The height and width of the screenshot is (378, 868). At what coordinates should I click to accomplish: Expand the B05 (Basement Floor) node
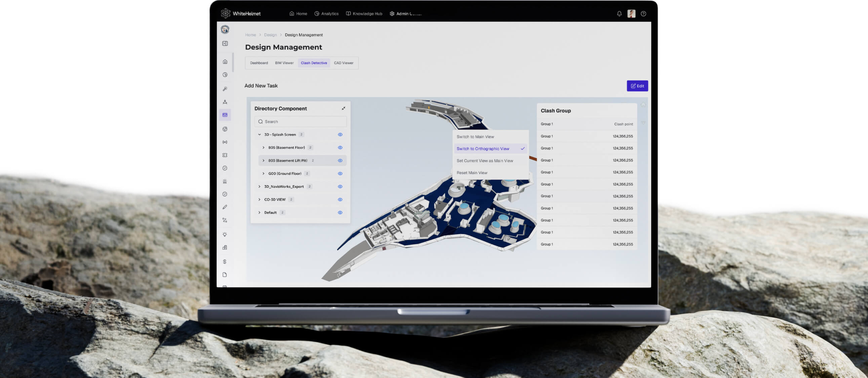pos(264,148)
